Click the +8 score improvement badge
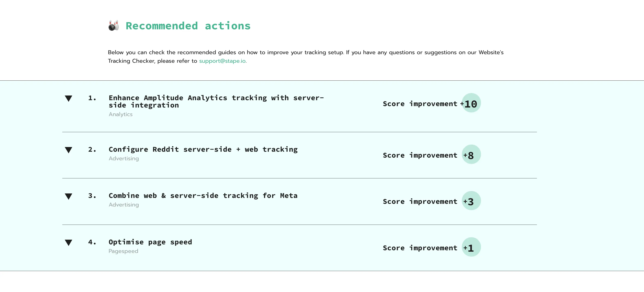 (471, 155)
